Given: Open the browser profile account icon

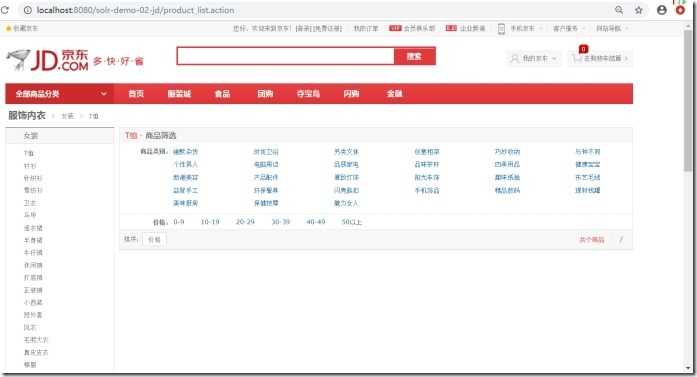Looking at the screenshot, I should tap(662, 10).
